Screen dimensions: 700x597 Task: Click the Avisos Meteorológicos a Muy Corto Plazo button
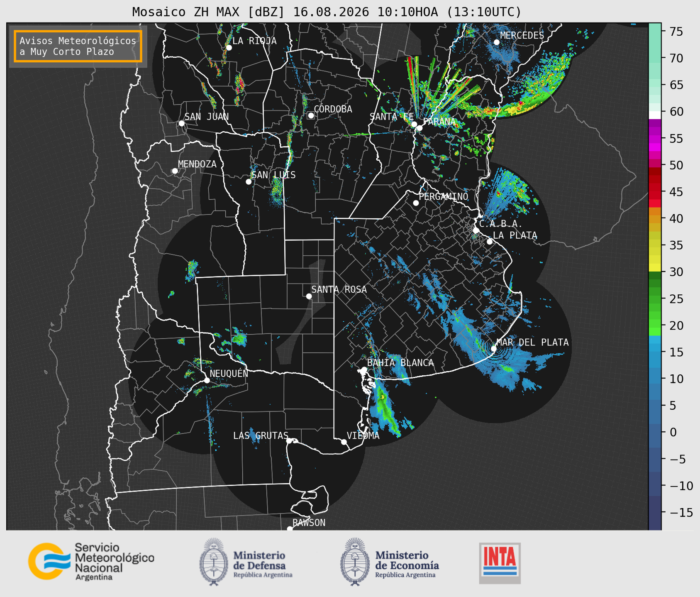(x=78, y=46)
